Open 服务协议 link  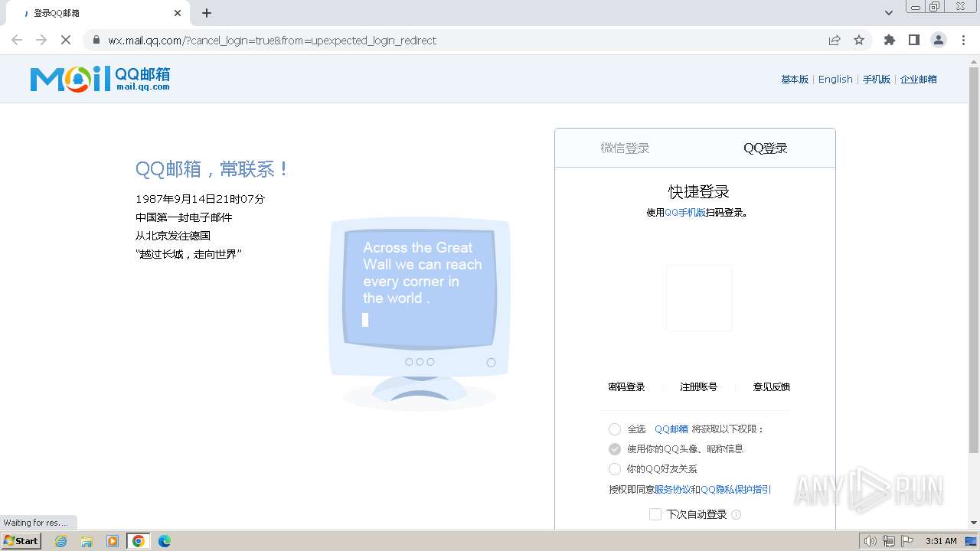[x=672, y=490]
